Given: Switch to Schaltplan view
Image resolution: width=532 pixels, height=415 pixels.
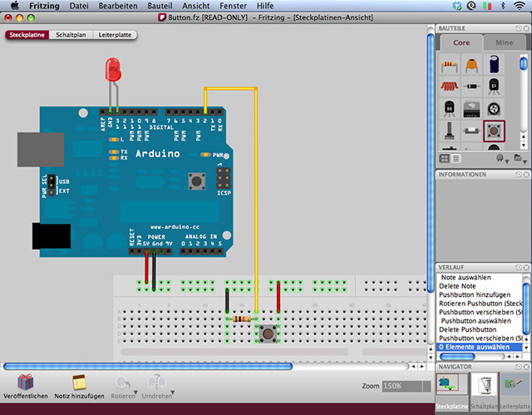Looking at the screenshot, I should coord(71,35).
